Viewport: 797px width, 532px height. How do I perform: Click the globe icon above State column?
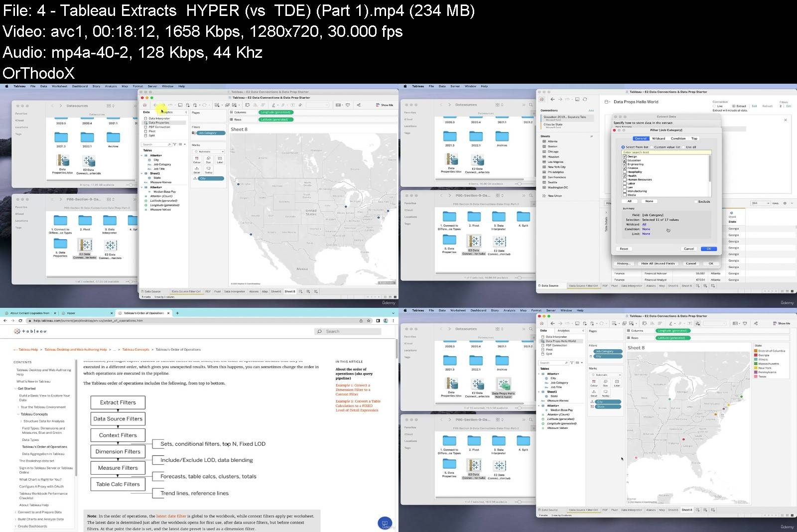coord(731,213)
